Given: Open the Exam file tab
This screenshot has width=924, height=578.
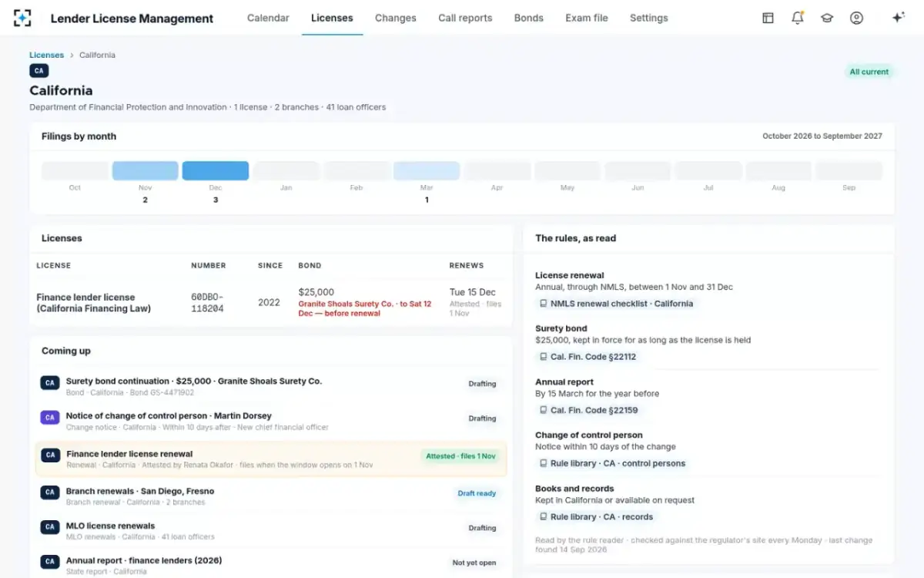Looking at the screenshot, I should click(587, 18).
